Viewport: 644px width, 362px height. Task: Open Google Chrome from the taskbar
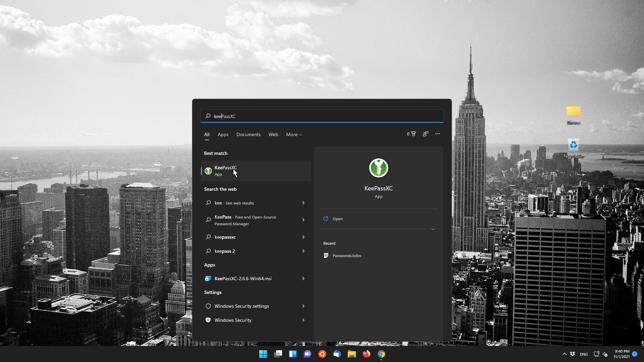pyautogui.click(x=381, y=354)
